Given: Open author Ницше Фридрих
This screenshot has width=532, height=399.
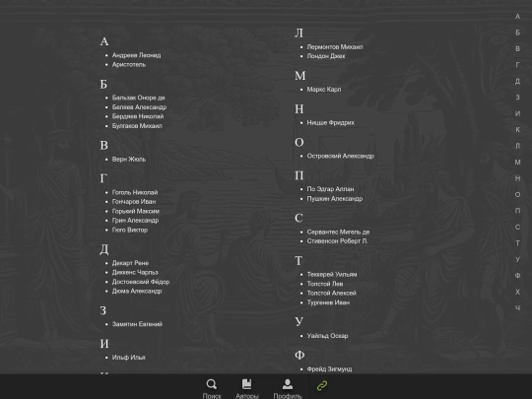Looking at the screenshot, I should tap(331, 122).
